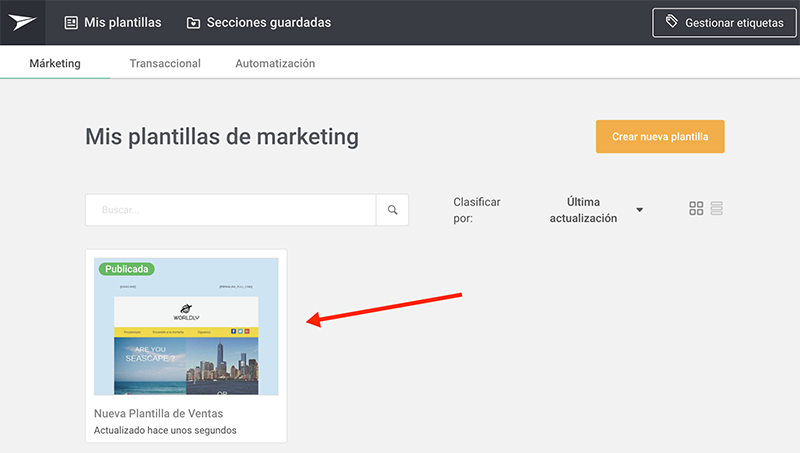Click the Secciones guardadas folder icon
Image resolution: width=800 pixels, height=453 pixels.
pyautogui.click(x=193, y=22)
